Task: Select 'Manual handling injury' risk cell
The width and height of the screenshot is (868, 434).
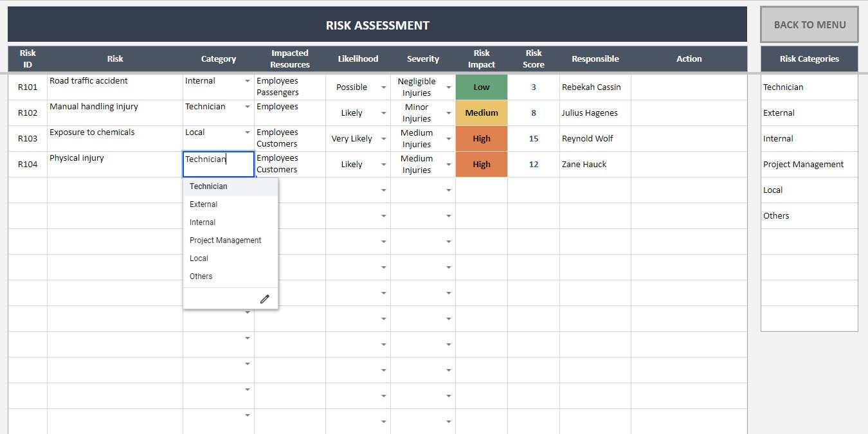Action: point(115,113)
